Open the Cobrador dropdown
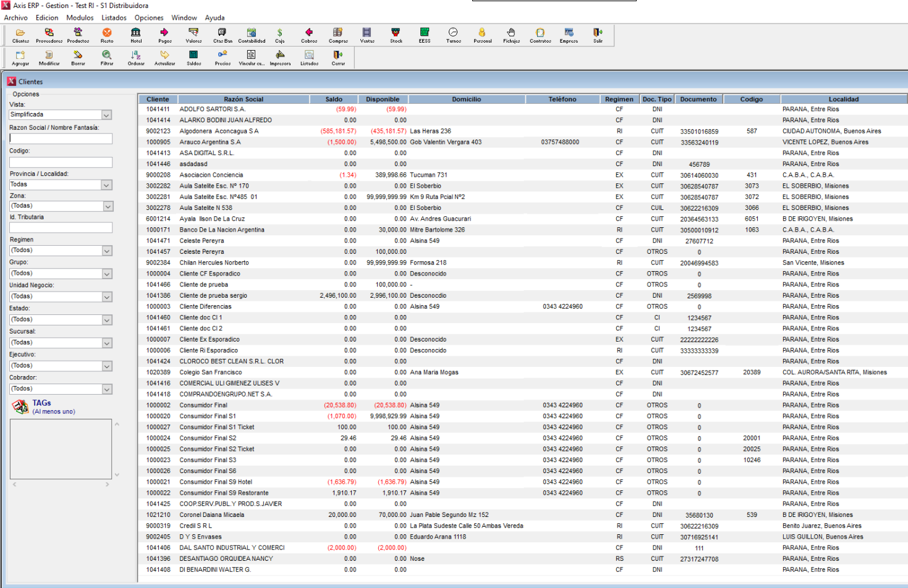The image size is (908, 588). [x=106, y=389]
